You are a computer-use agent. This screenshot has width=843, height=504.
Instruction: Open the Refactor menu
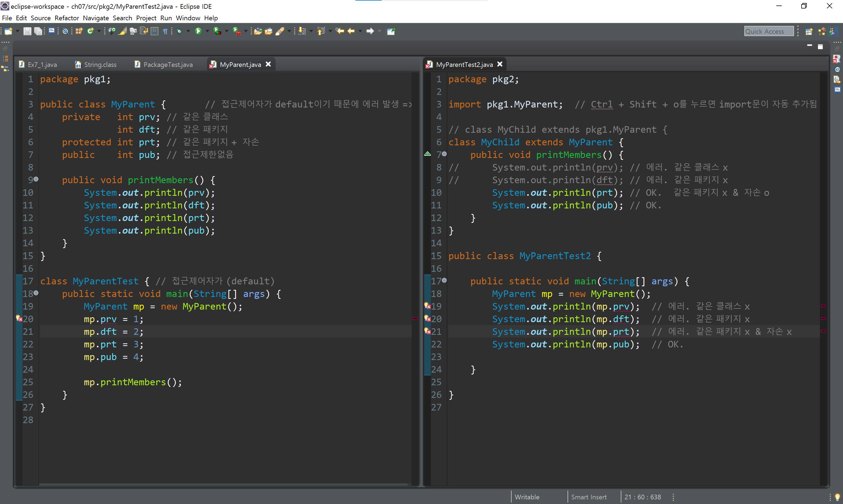[x=67, y=18]
